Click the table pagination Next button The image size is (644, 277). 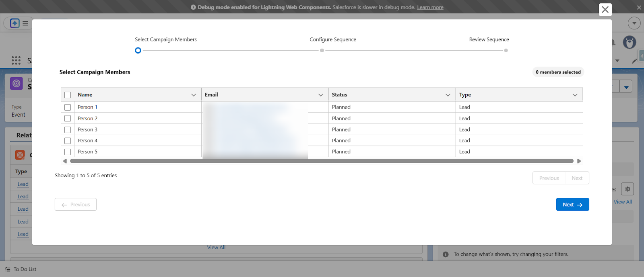pyautogui.click(x=577, y=178)
